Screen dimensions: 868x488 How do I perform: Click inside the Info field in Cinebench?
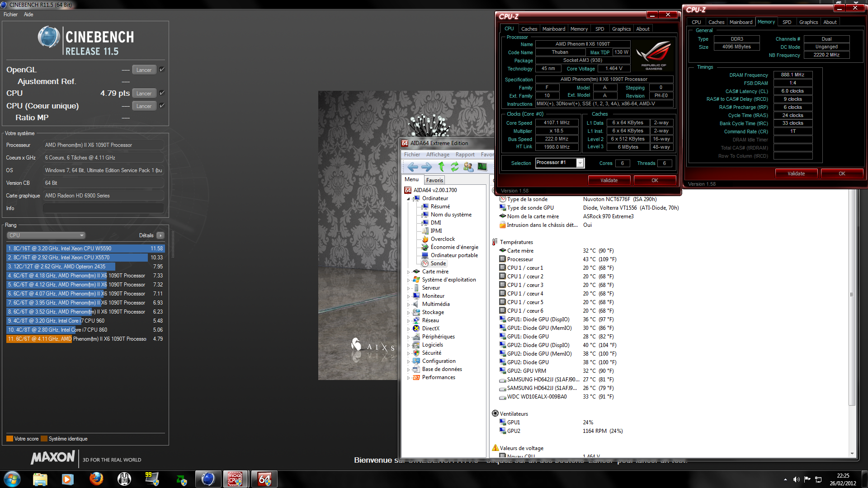click(103, 208)
